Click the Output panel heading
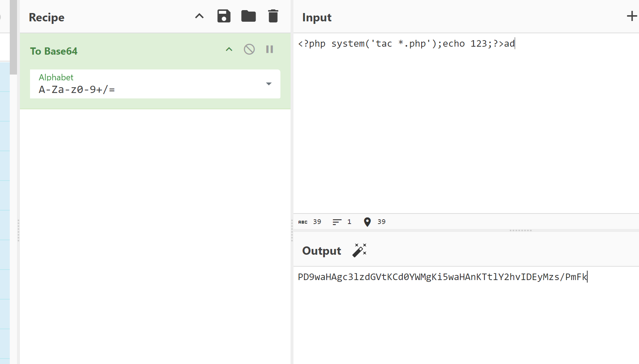Screen dimensions: 639x364 pyautogui.click(x=322, y=251)
